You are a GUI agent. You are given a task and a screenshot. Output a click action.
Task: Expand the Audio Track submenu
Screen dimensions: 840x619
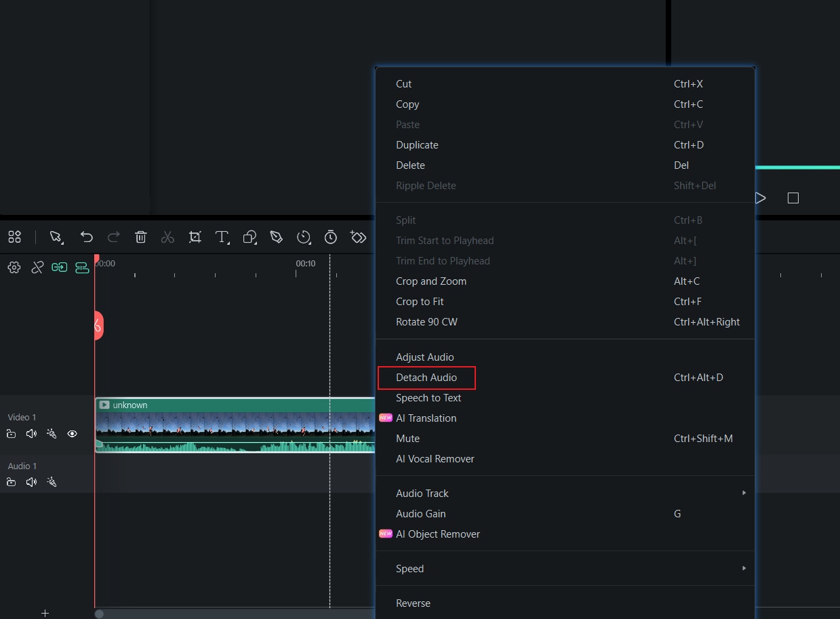(x=565, y=494)
